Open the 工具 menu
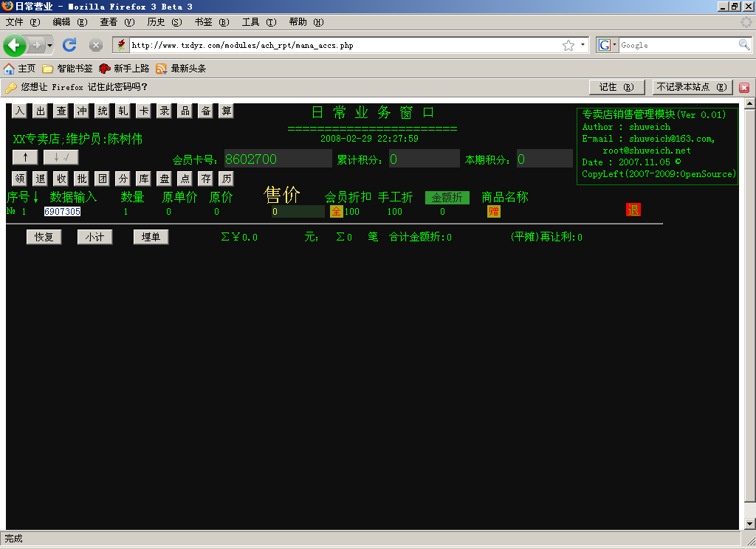 click(x=259, y=22)
